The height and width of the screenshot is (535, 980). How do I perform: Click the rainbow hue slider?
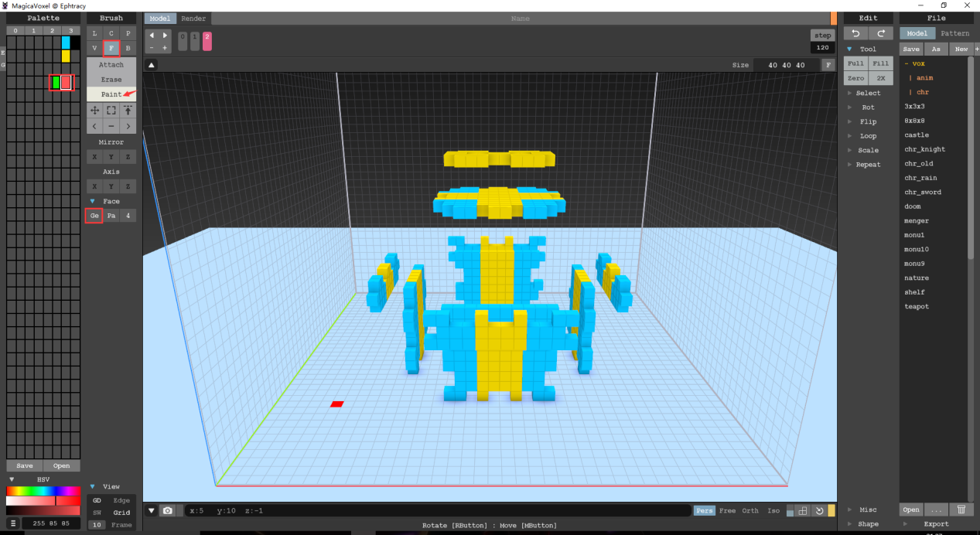[43, 491]
